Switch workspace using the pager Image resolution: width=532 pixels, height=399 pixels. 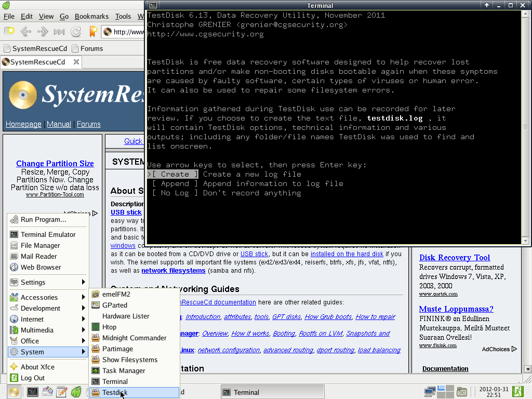click(445, 392)
